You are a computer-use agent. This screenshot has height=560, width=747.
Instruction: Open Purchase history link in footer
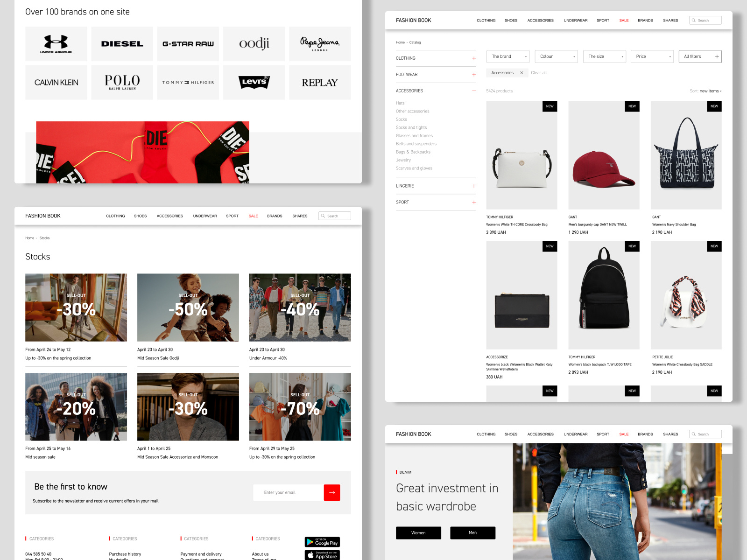point(125,554)
